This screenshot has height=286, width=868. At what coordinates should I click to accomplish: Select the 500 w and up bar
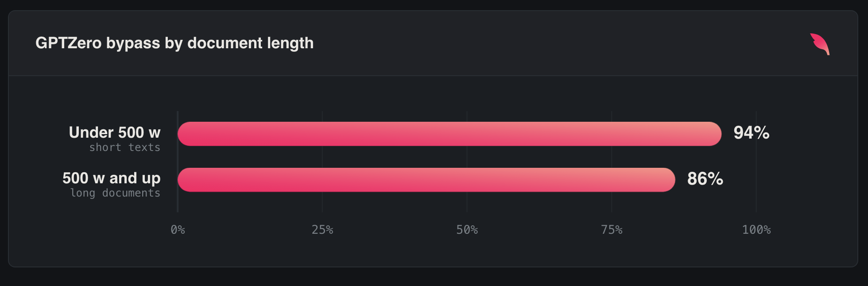pos(426,180)
